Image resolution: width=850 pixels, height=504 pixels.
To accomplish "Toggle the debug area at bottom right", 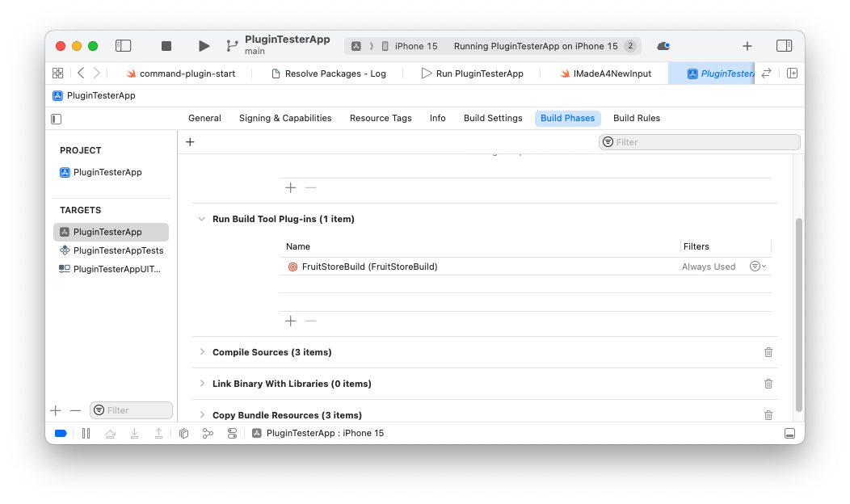I will point(790,434).
